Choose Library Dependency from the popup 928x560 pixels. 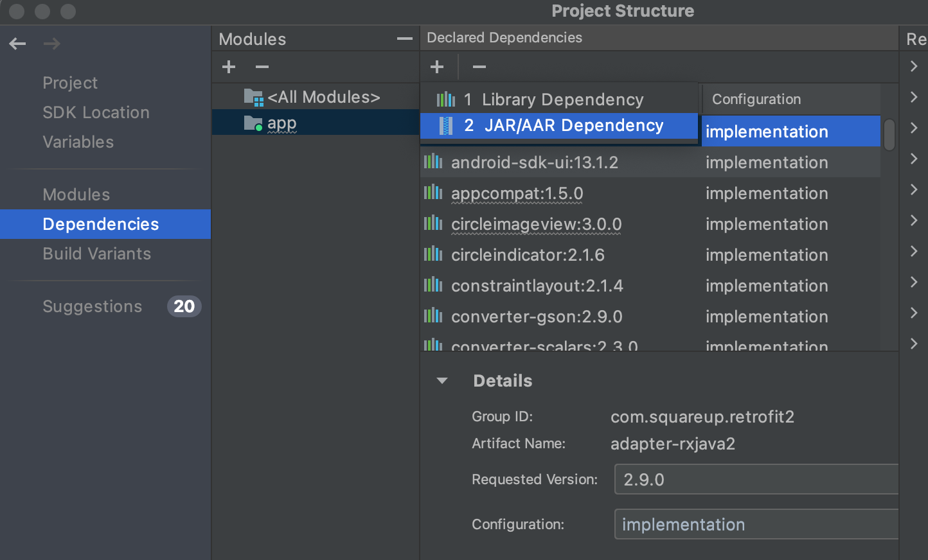(562, 100)
